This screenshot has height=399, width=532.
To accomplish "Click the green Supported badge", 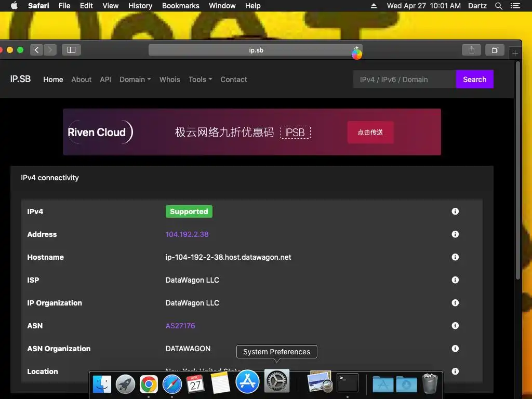I will tap(189, 211).
